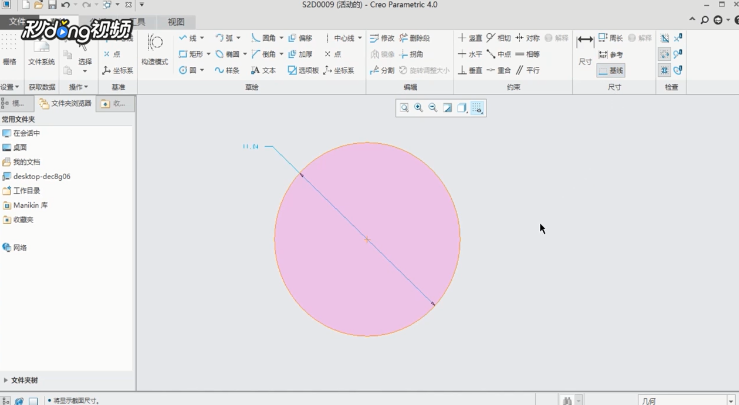This screenshot has width=739, height=405.
Task: Open the 文件 (File) menu tab
Action: pyautogui.click(x=17, y=22)
